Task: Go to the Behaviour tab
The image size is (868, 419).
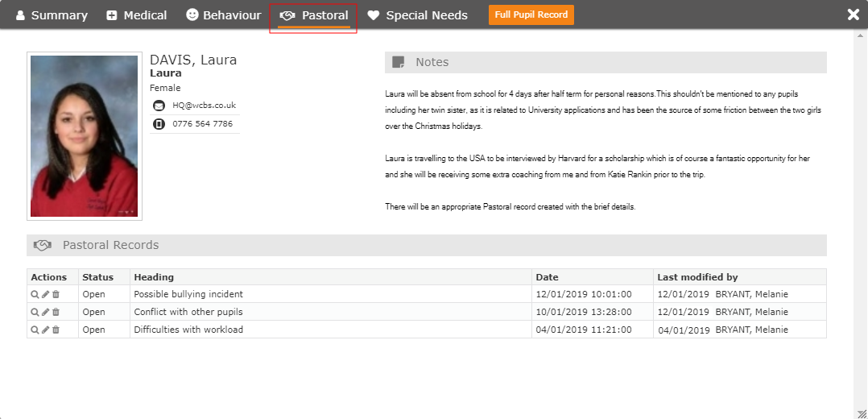Action: pos(224,15)
